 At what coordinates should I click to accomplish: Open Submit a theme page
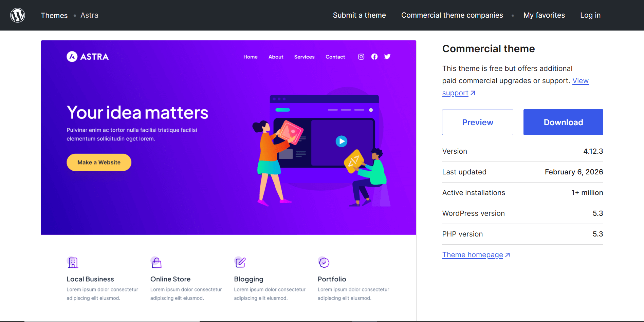[360, 15]
